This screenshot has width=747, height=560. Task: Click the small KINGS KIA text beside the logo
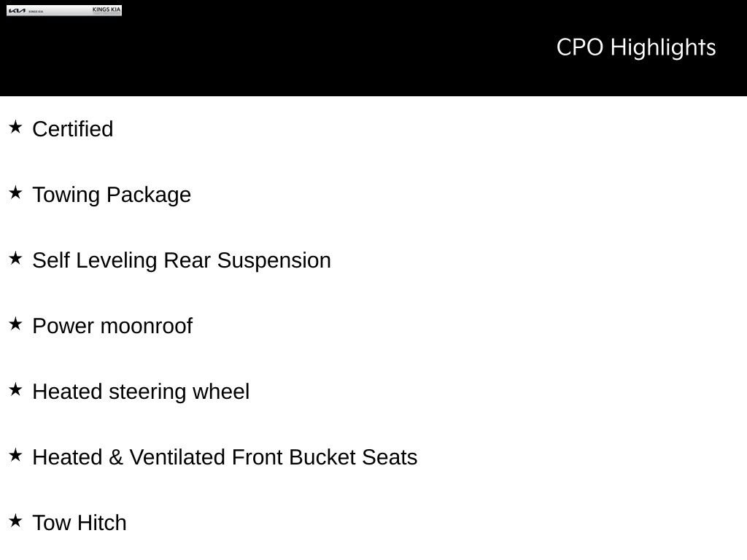click(36, 12)
